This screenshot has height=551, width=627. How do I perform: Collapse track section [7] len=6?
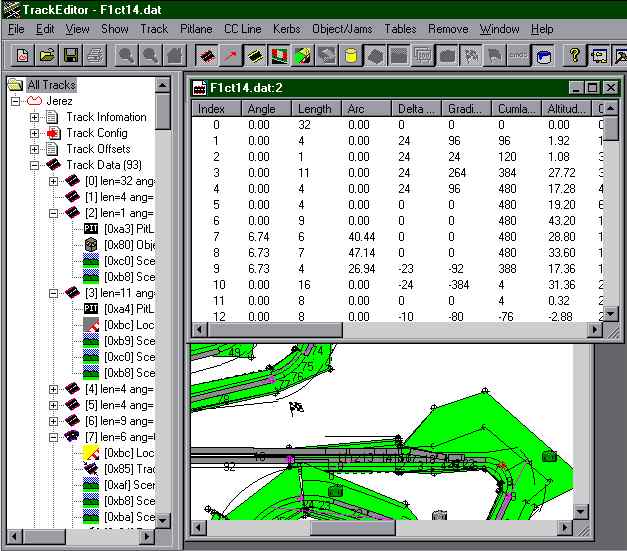pyautogui.click(x=54, y=437)
